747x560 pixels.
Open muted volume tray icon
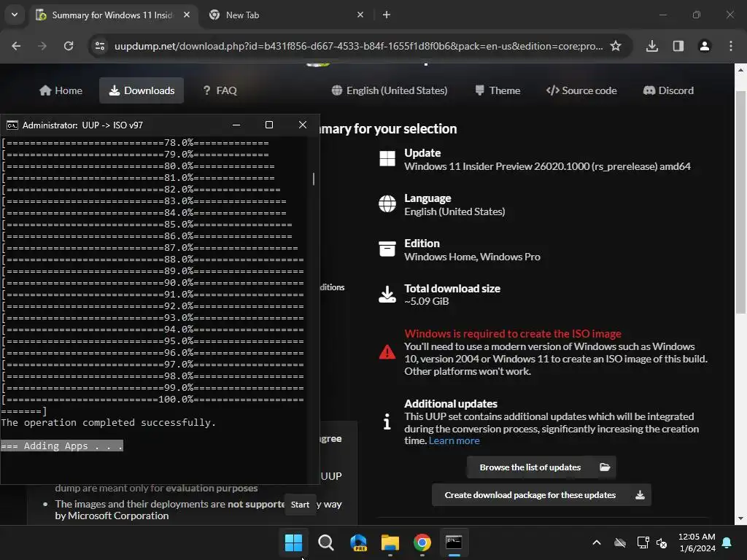662,542
